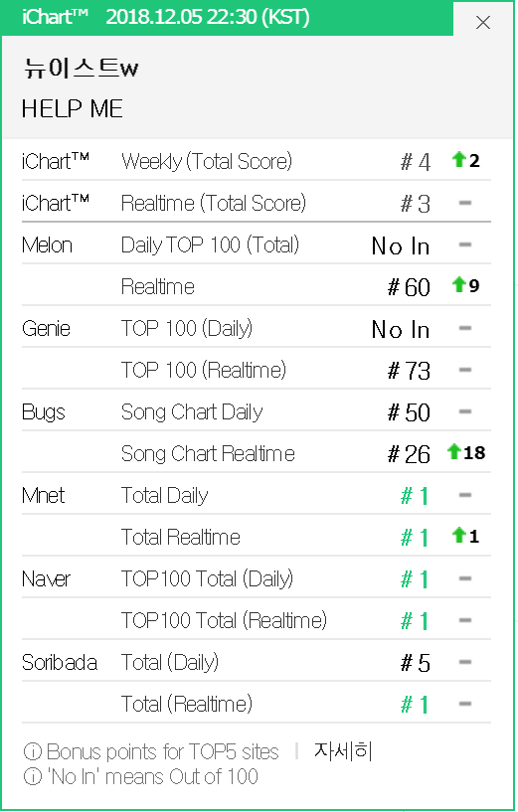The height and width of the screenshot is (812, 518).
Task: Select Naver TOP100 Total (Daily) row
Action: click(x=257, y=579)
